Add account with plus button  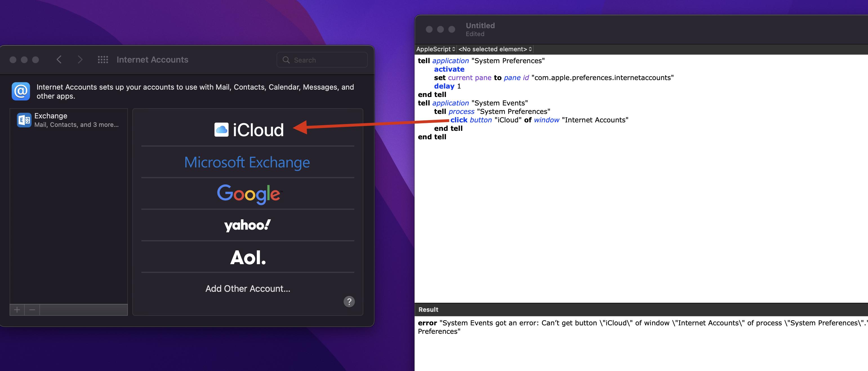tap(17, 310)
